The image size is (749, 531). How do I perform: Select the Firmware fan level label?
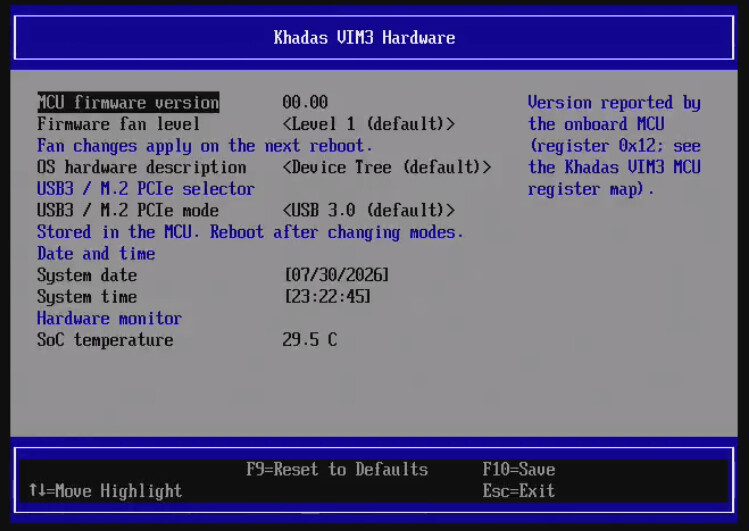coord(118,124)
